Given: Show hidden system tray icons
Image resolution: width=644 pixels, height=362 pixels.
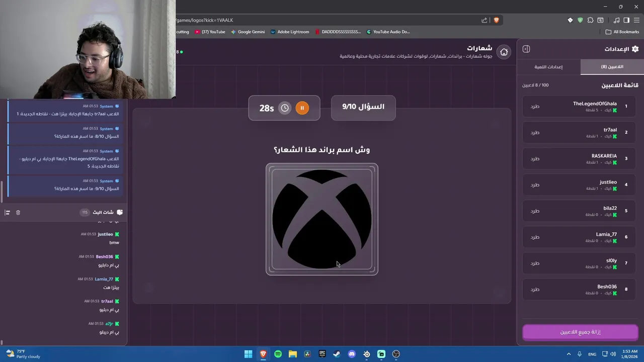Looking at the screenshot, I should (x=569, y=354).
